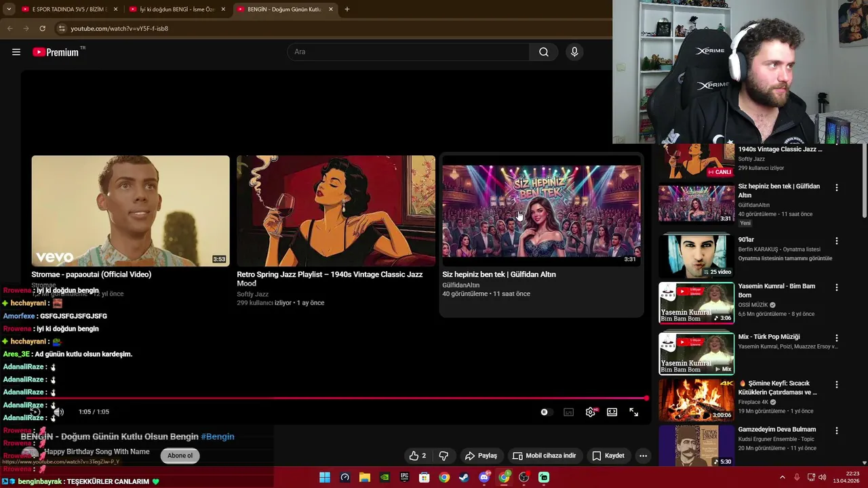This screenshot has height=488, width=868.
Task: Launch Epic Games from the taskbar
Action: [x=404, y=478]
